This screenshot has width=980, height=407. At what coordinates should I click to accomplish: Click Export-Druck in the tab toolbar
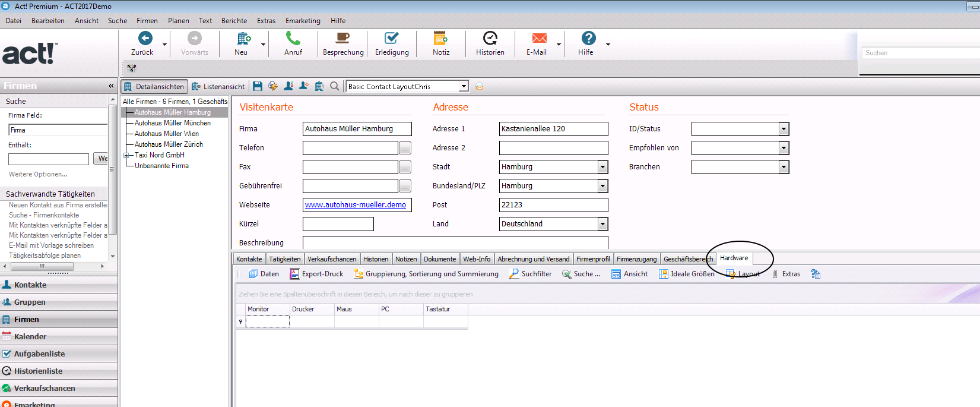point(316,274)
